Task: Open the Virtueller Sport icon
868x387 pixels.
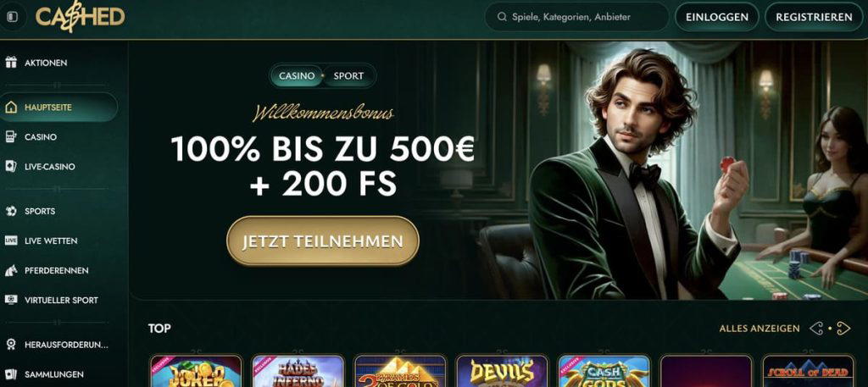Action: click(x=11, y=300)
